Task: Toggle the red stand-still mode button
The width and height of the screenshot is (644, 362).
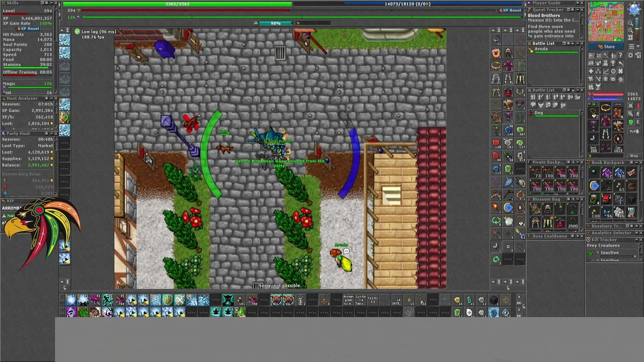Action: (x=638, y=106)
